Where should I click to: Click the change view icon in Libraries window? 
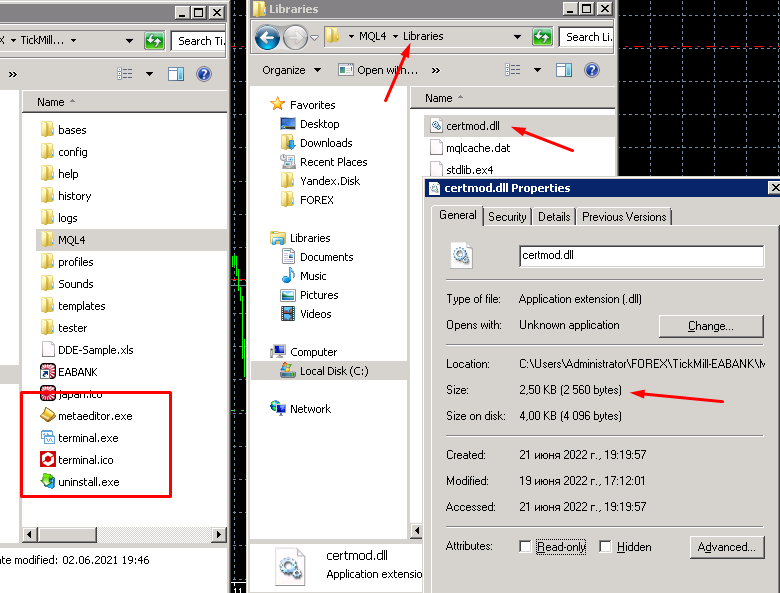[513, 70]
